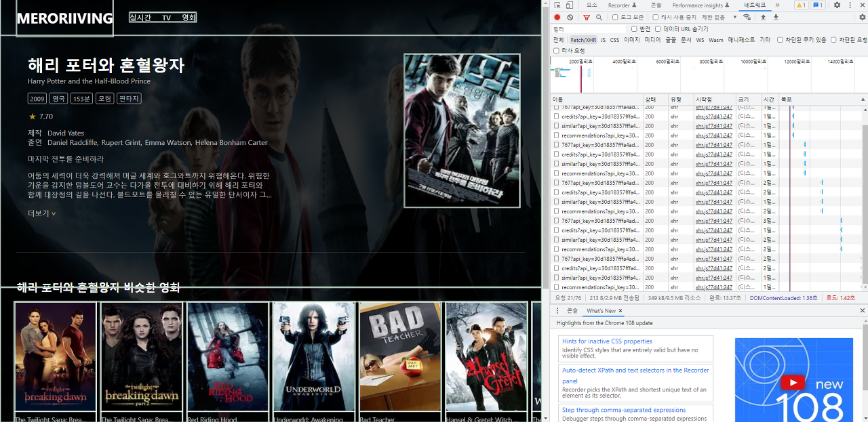The image size is (868, 422).
Task: Export HAR file with download arrow
Action: 776,17
